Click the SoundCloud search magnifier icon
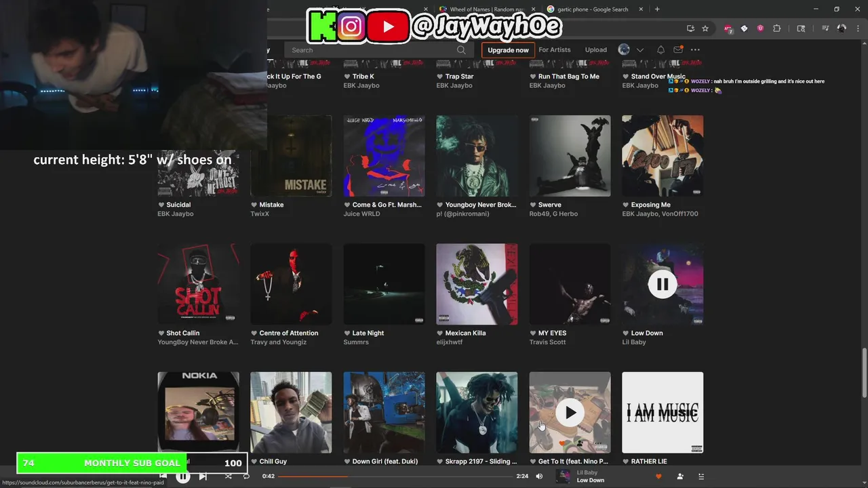 coord(461,49)
